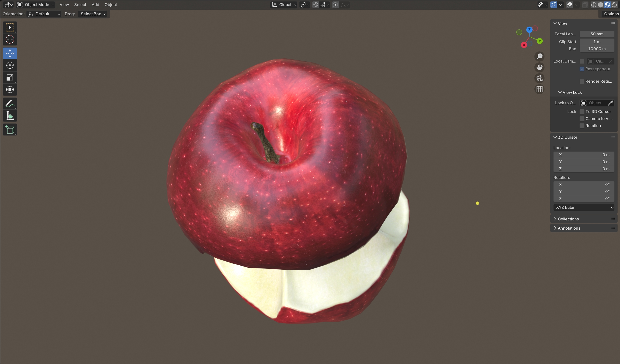Click the camera view toggle icon
Viewport: 620px width, 364px height.
pyautogui.click(x=539, y=79)
